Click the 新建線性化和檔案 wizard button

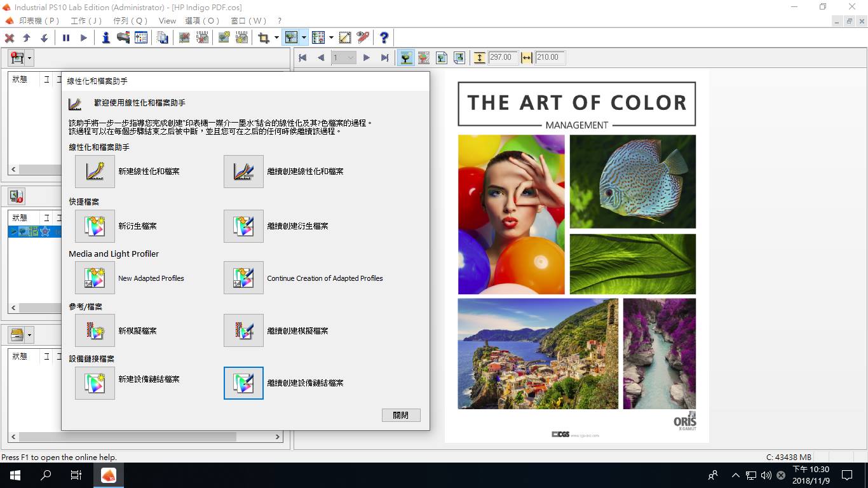95,172
